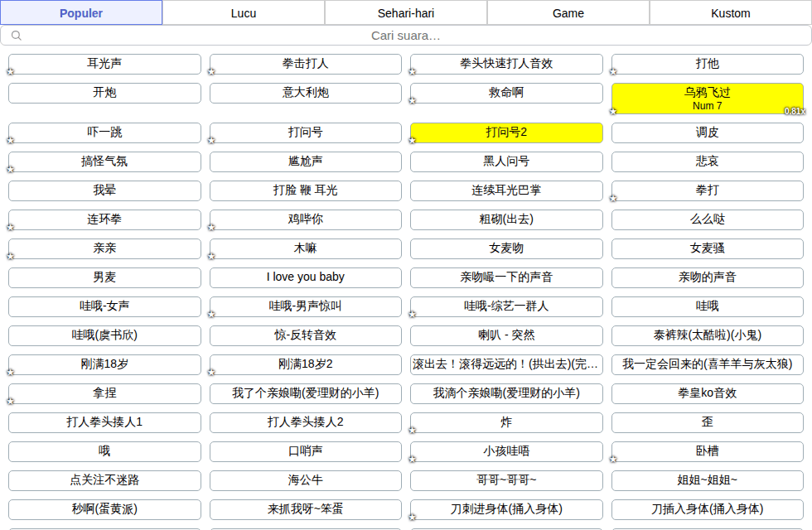Click the star icon on 鸡哔你 button
The height and width of the screenshot is (530, 812).
(211, 227)
